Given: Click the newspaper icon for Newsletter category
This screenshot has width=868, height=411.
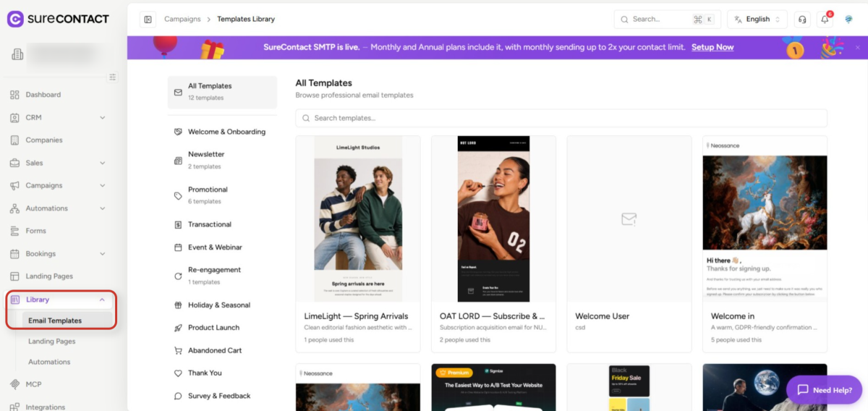Looking at the screenshot, I should pyautogui.click(x=178, y=161).
